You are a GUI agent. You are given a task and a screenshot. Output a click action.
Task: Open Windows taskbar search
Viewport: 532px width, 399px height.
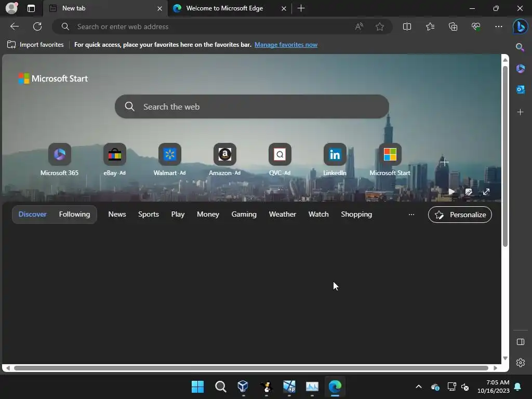click(220, 387)
